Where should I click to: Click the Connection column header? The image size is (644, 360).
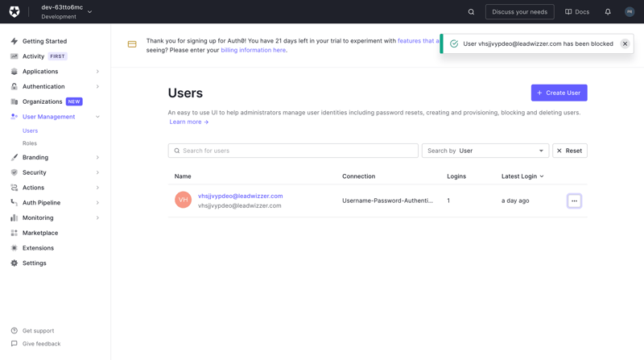tap(358, 176)
